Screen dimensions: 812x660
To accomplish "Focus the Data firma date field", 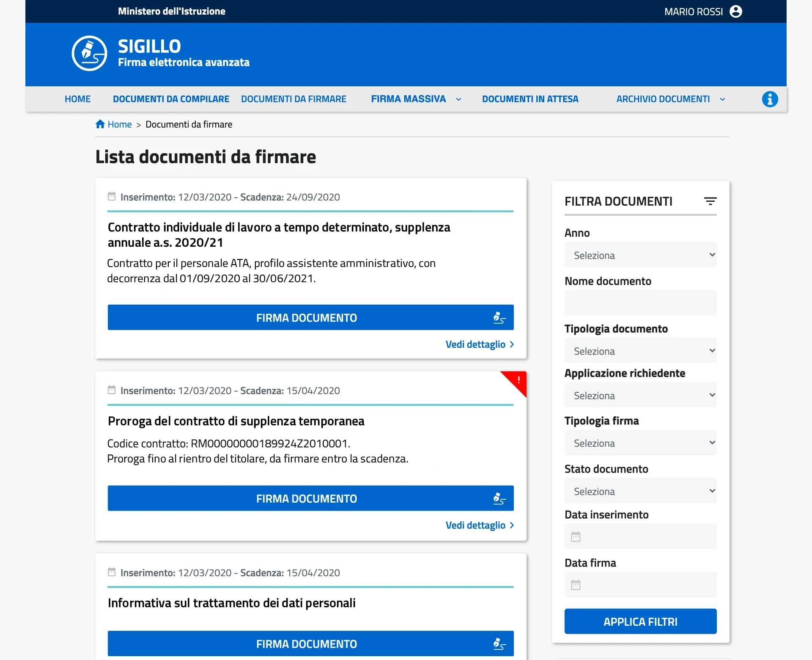I will tap(640, 585).
